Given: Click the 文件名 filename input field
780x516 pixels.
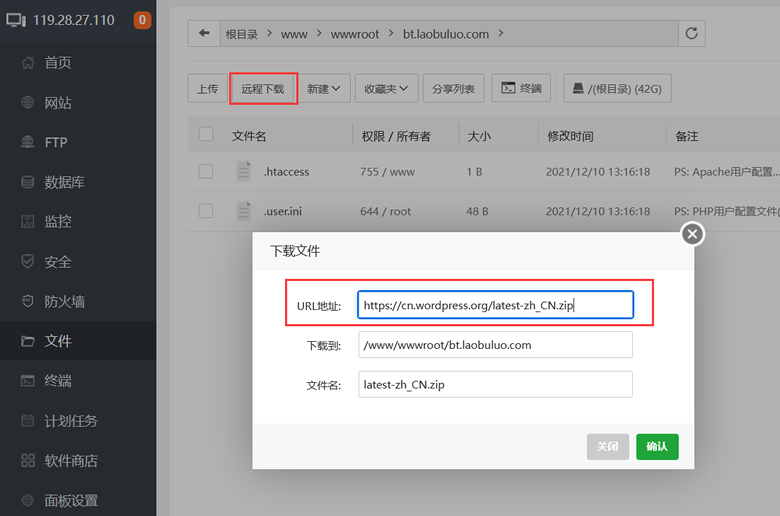Looking at the screenshot, I should tap(495, 384).
